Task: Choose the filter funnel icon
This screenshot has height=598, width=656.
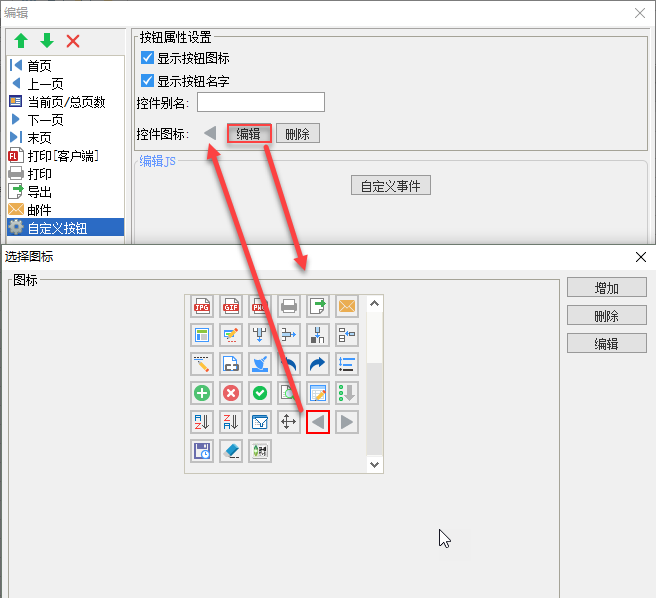Action: (260, 422)
